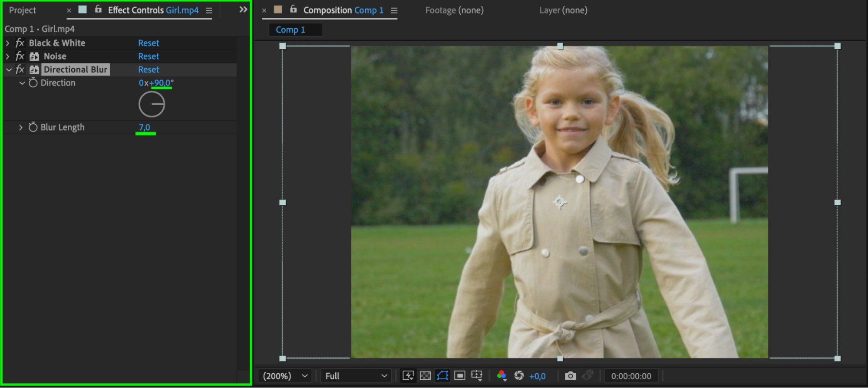Switch to the Project panel tab
The width and height of the screenshot is (868, 388).
coord(23,10)
